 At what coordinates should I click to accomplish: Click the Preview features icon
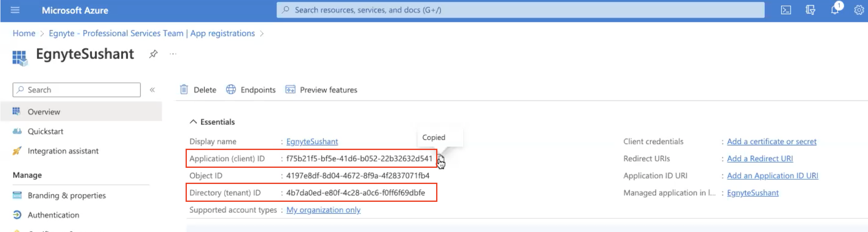coord(290,90)
